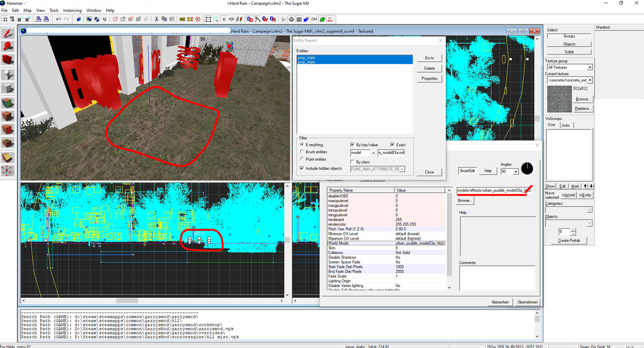This screenshot has width=644, height=348.
Task: Click the angle compass dial
Action: pyautogui.click(x=527, y=168)
